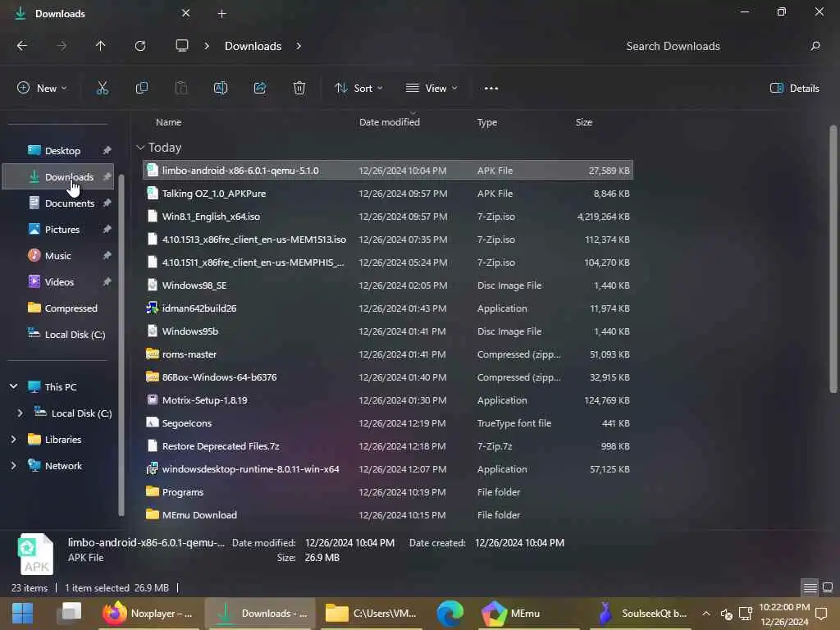840x630 pixels.
Task: Click chevron after Downloads in address bar
Action: pos(299,46)
